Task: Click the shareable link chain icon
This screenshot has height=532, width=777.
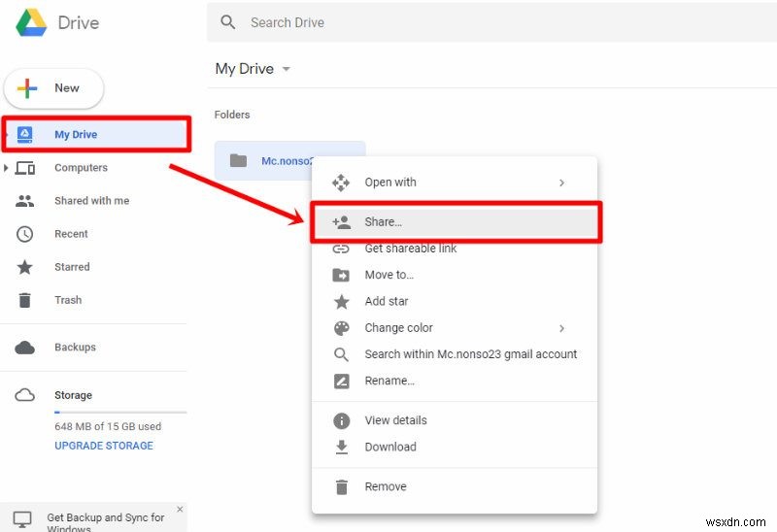Action: point(341,249)
